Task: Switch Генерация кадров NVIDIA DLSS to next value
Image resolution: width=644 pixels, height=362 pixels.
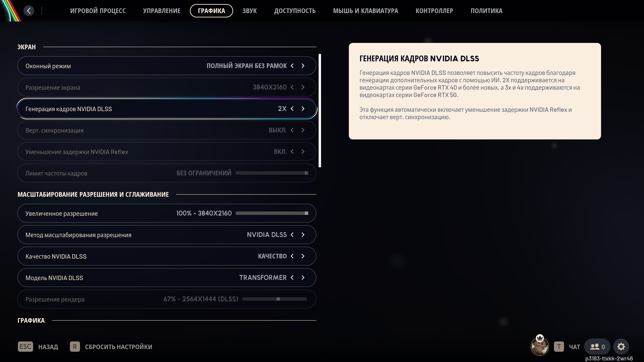Action: (x=303, y=109)
